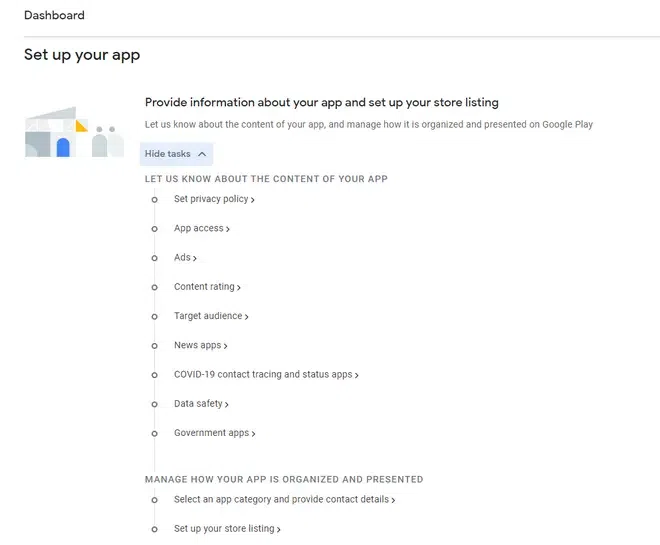Image resolution: width=660 pixels, height=545 pixels.
Task: Open the Target audience task
Action: tap(211, 316)
